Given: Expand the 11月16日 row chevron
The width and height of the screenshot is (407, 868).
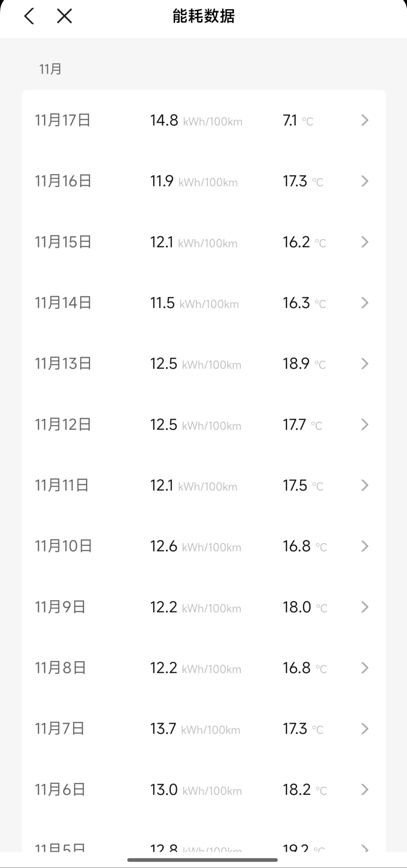Looking at the screenshot, I should click(x=365, y=181).
